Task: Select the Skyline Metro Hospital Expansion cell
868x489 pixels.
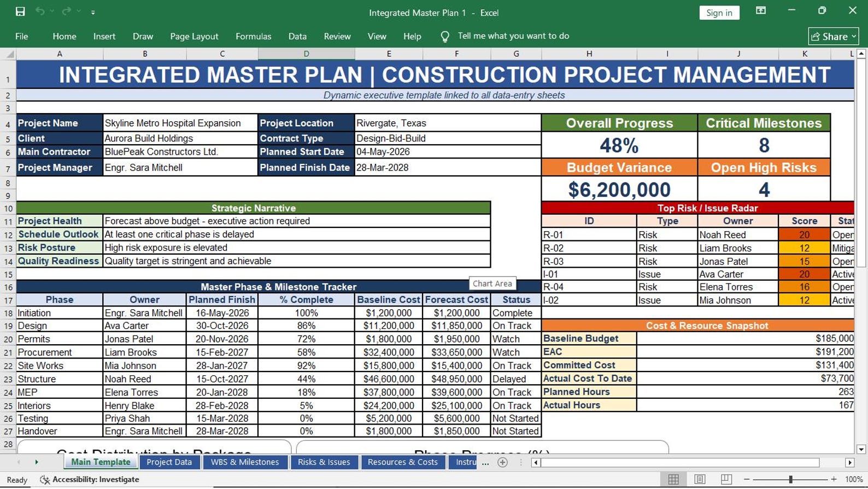Action: click(180, 123)
